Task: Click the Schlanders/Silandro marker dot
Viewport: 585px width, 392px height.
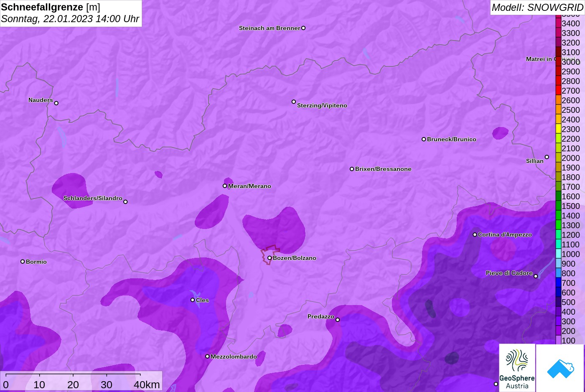Action: 125,202
